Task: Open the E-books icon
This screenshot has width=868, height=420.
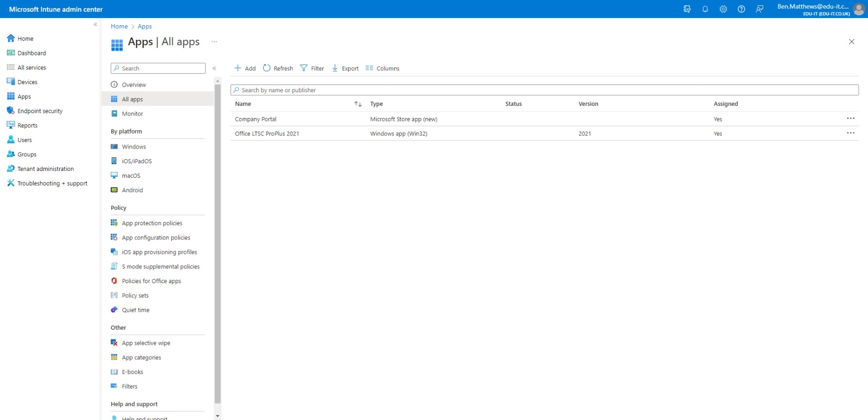Action: point(114,372)
